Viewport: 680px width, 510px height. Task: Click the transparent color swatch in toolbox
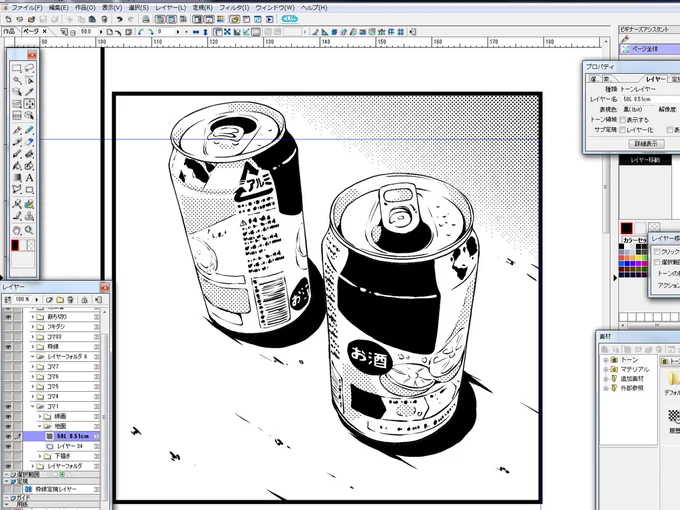31,245
